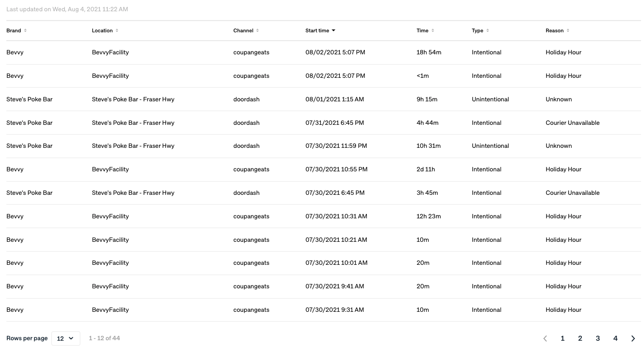Image resolution: width=644 pixels, height=350 pixels.
Task: Click Courier Unavailable in the 3h 45m row
Action: point(573,193)
